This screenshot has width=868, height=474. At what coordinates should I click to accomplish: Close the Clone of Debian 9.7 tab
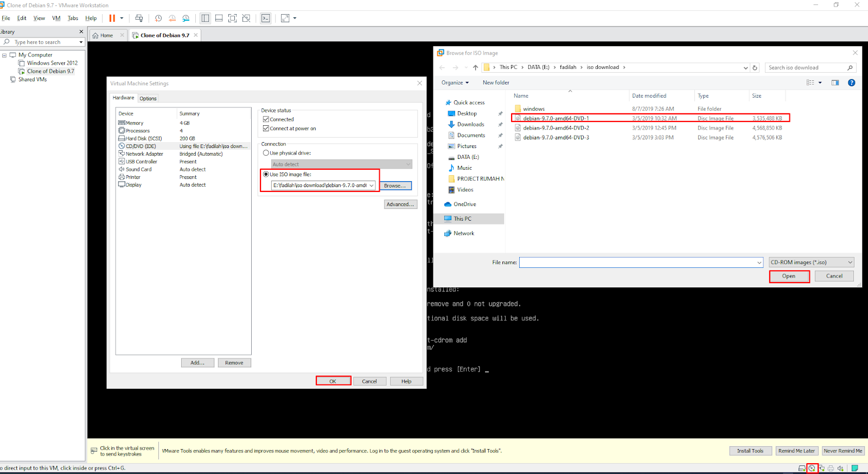[x=196, y=35]
